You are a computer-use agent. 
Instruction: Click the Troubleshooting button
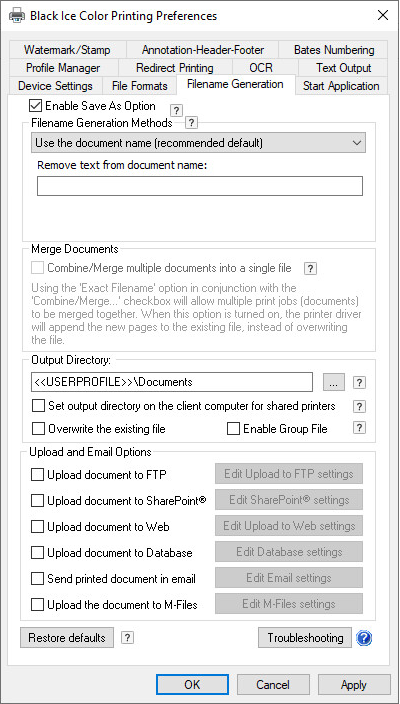coord(305,638)
